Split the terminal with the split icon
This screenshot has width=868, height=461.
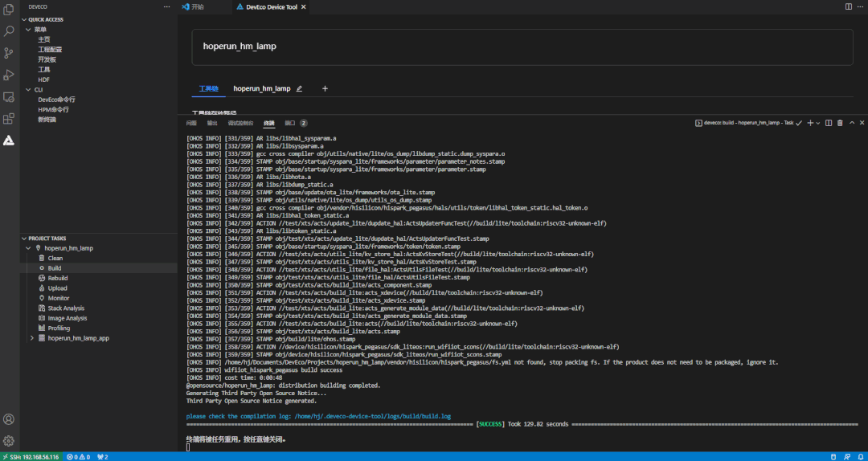pyautogui.click(x=829, y=123)
